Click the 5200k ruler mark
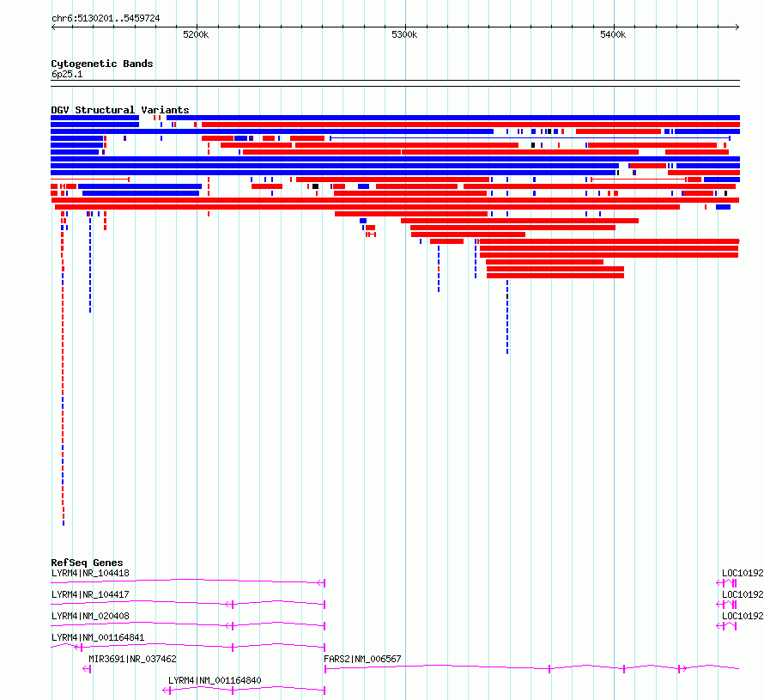 pos(196,34)
